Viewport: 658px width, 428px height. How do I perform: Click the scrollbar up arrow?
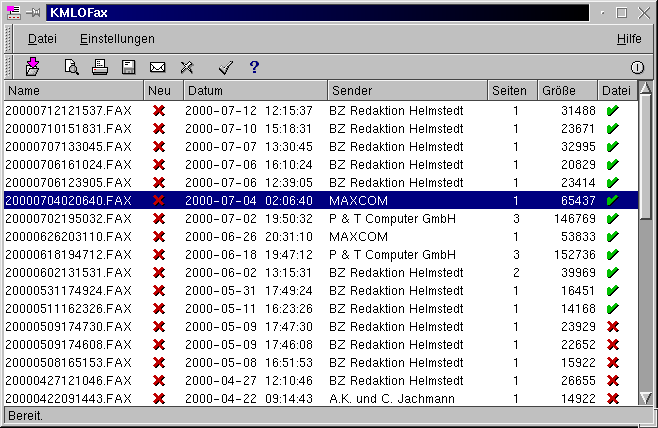pos(645,88)
